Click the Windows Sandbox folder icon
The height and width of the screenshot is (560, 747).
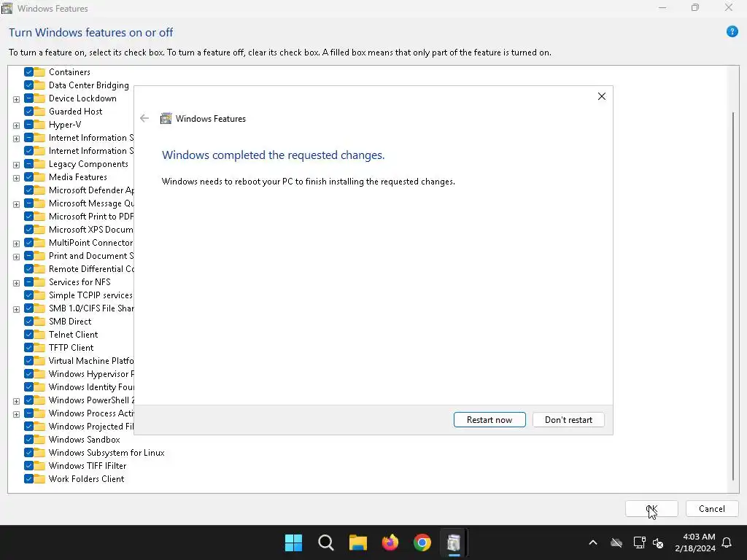click(x=39, y=440)
